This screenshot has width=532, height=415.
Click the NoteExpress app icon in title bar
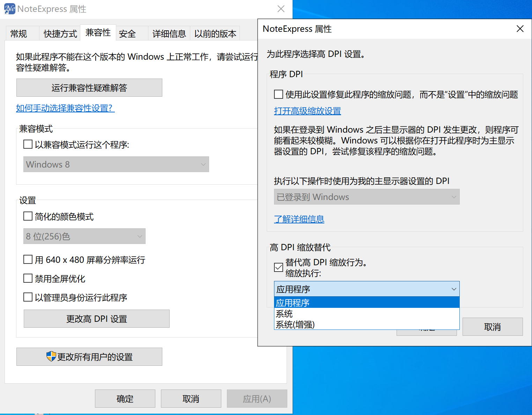pyautogui.click(x=10, y=9)
